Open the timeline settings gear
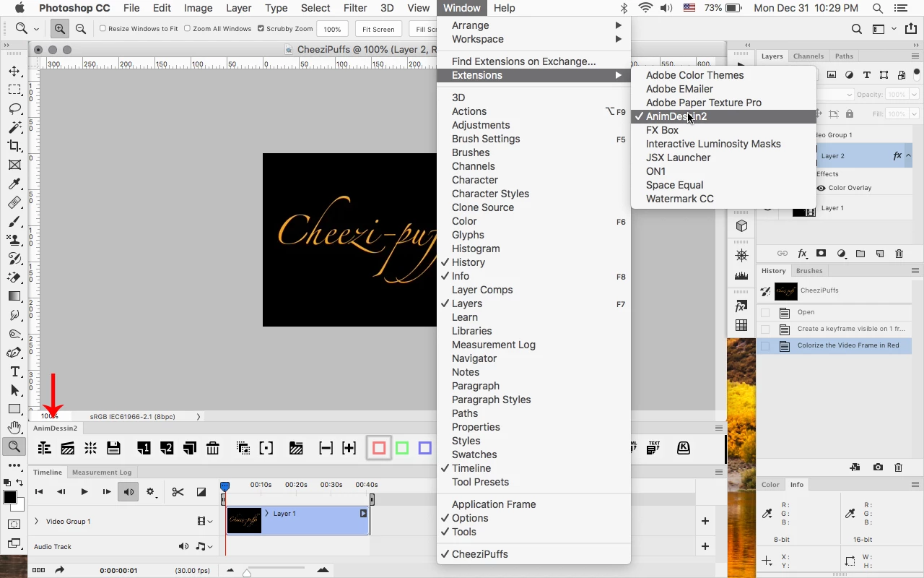Image resolution: width=924 pixels, height=578 pixels. (x=152, y=492)
